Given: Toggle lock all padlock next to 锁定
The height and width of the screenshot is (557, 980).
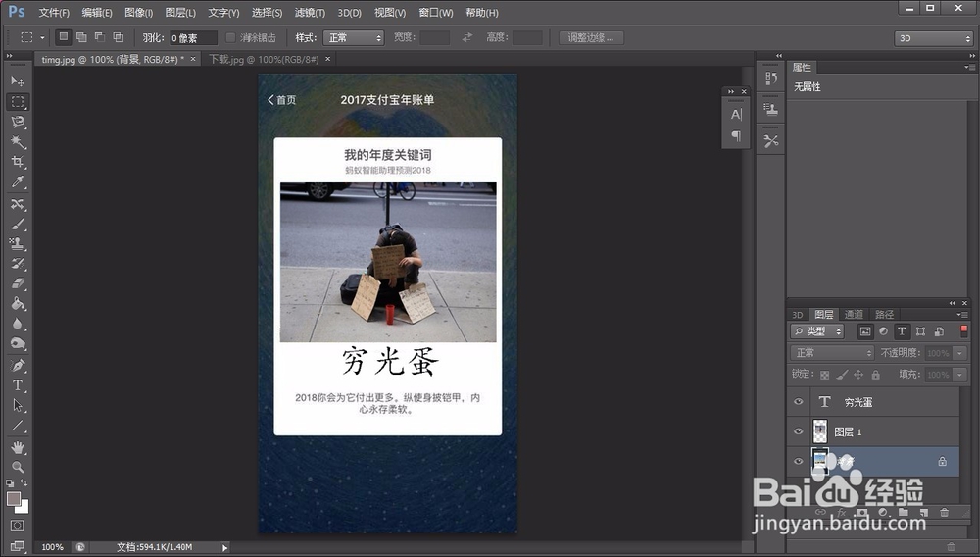Looking at the screenshot, I should coord(875,375).
